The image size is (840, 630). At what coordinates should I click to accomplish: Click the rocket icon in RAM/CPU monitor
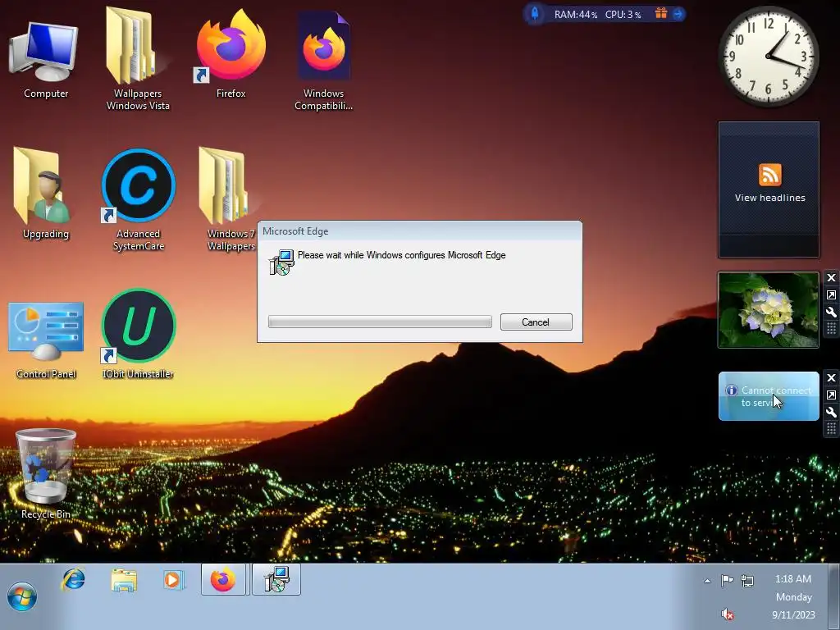tap(535, 13)
